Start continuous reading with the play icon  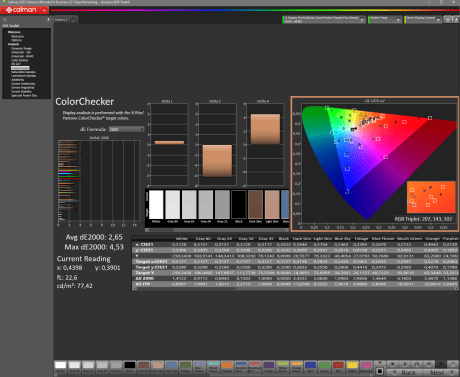pyautogui.click(x=405, y=364)
